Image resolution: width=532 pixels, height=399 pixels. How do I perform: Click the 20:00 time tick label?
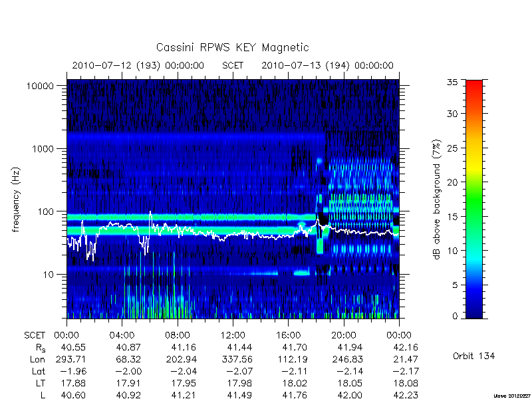[344, 336]
